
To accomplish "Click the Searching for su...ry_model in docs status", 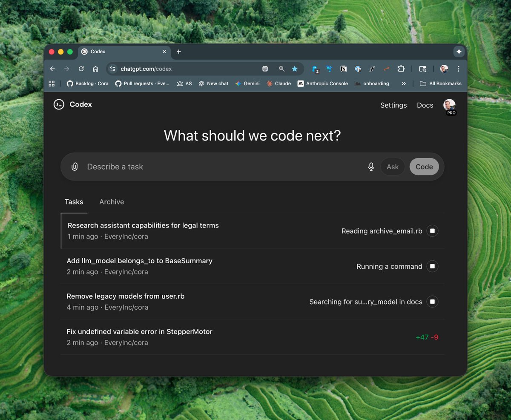I will coord(366,302).
